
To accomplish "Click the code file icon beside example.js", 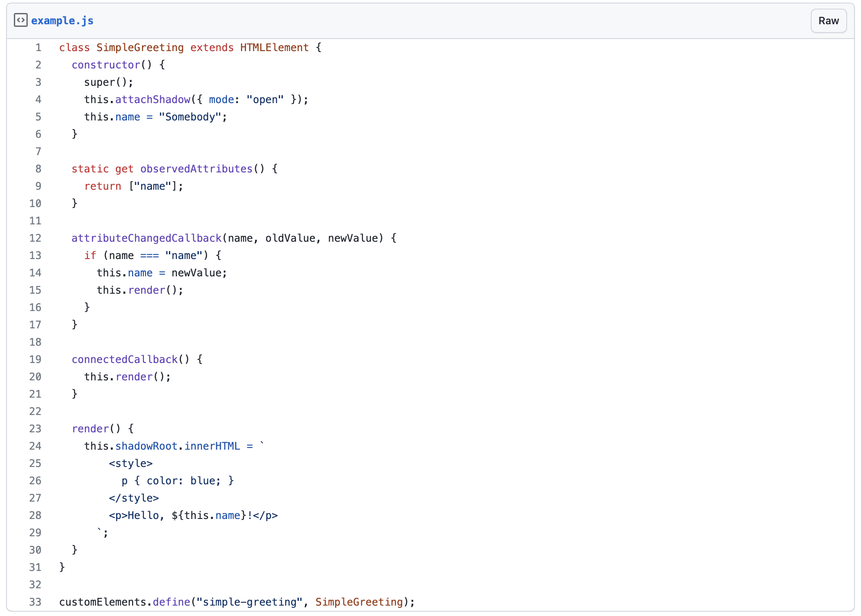I will [x=20, y=20].
